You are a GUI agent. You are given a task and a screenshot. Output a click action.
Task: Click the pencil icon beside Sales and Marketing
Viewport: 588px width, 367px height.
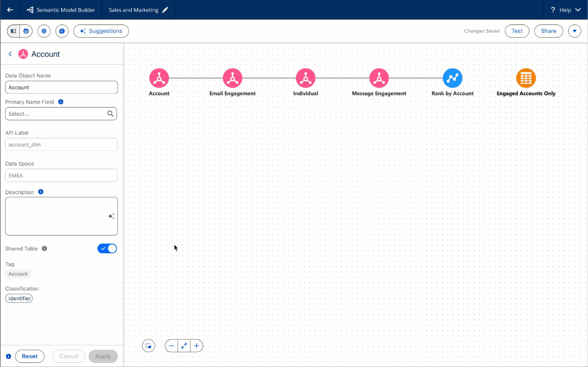[x=165, y=10]
